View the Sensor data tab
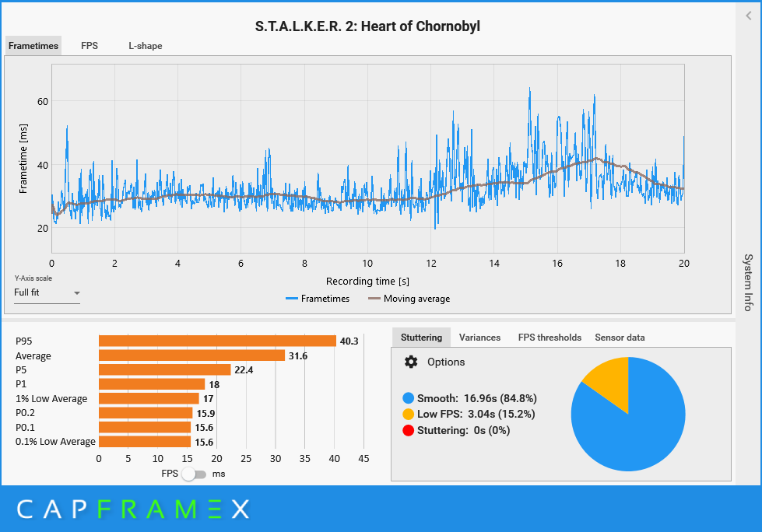Image resolution: width=762 pixels, height=532 pixels. click(620, 338)
